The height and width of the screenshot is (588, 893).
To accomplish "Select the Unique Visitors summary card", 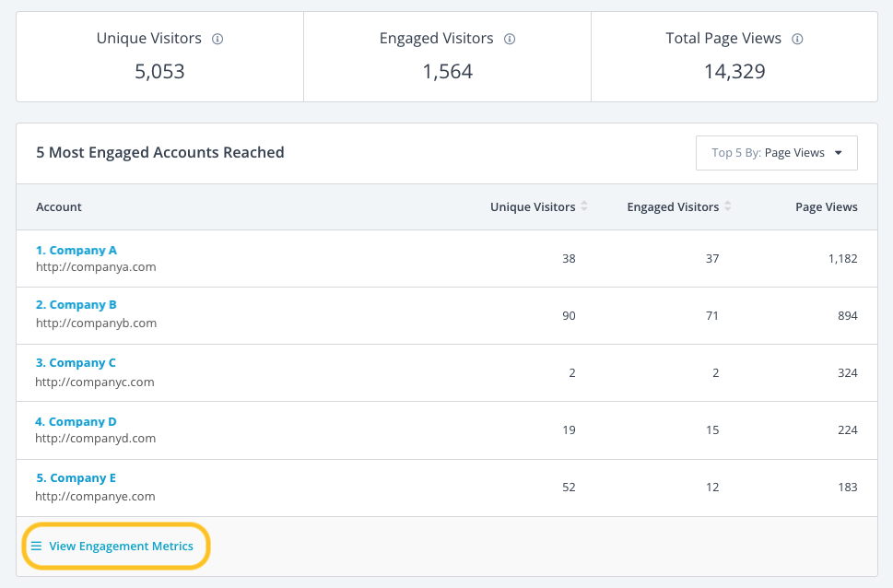I will pos(160,57).
